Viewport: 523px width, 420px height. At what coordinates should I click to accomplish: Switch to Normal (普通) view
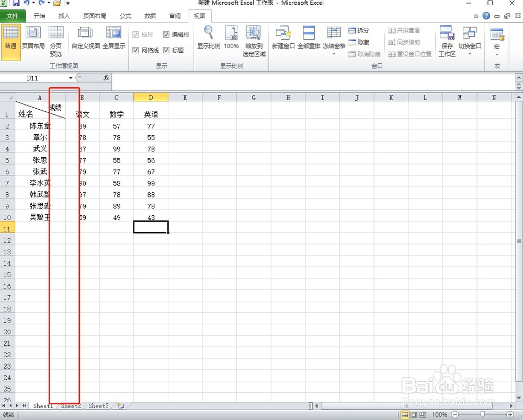10,42
